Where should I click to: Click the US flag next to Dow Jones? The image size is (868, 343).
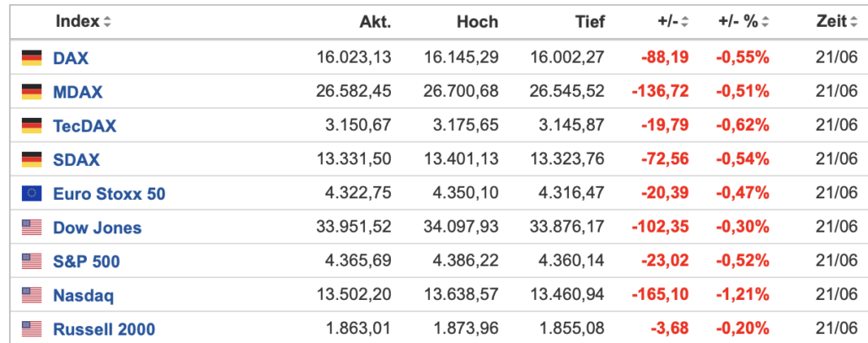click(x=31, y=228)
